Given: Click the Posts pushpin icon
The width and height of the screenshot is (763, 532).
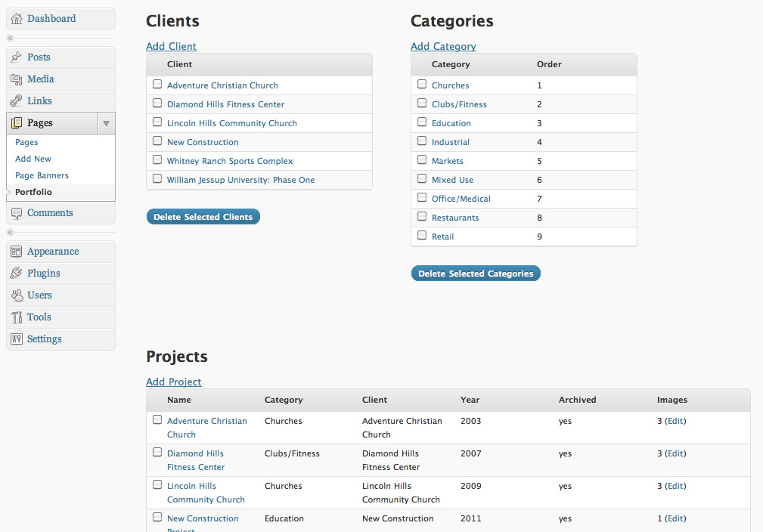Looking at the screenshot, I should (x=16, y=57).
